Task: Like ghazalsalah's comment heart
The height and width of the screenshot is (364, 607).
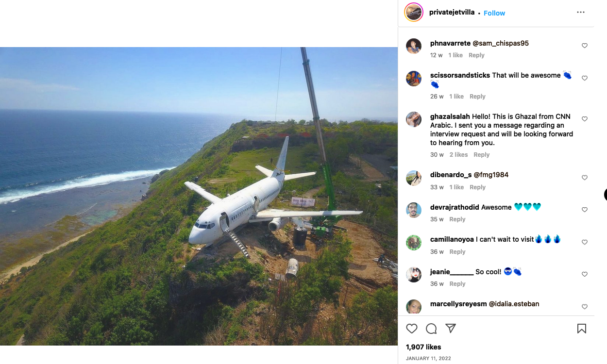Action: (x=585, y=119)
